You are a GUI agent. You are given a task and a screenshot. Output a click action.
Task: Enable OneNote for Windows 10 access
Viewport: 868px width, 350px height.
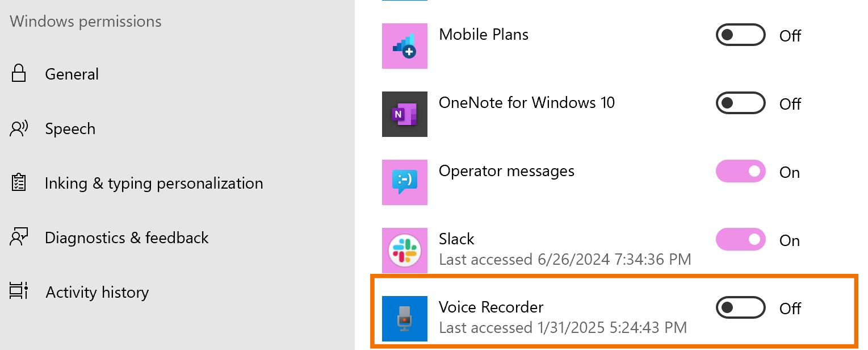740,103
